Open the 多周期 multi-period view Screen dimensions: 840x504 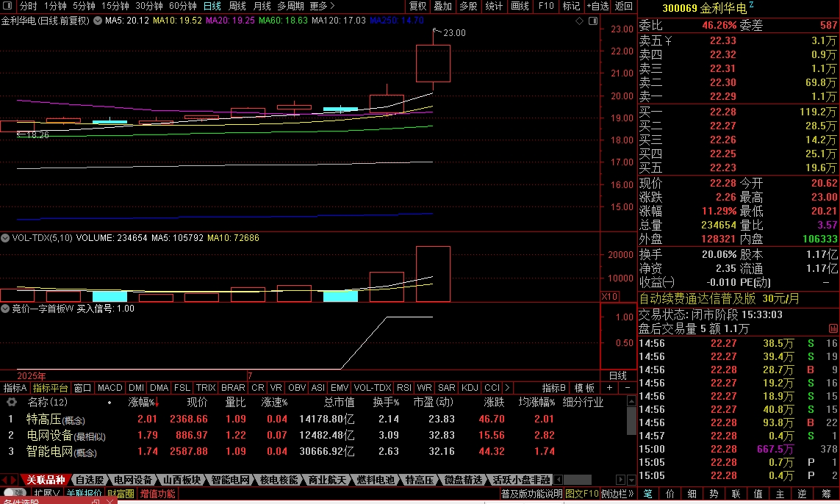[x=290, y=6]
